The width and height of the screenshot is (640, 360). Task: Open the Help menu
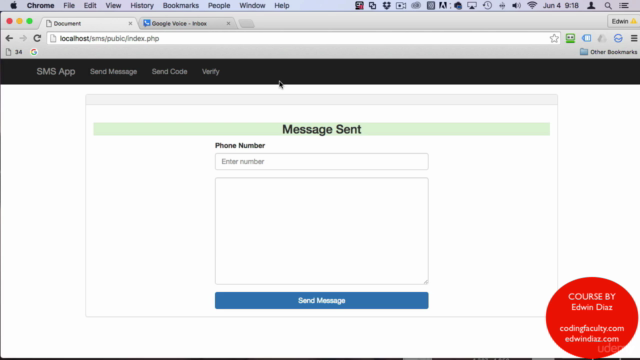coord(282,6)
